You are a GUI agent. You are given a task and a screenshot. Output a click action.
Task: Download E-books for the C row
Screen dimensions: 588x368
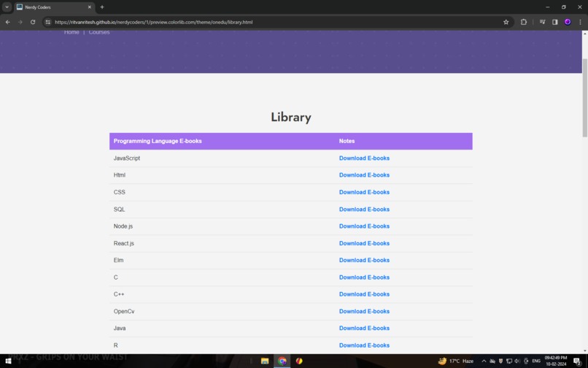point(364,277)
